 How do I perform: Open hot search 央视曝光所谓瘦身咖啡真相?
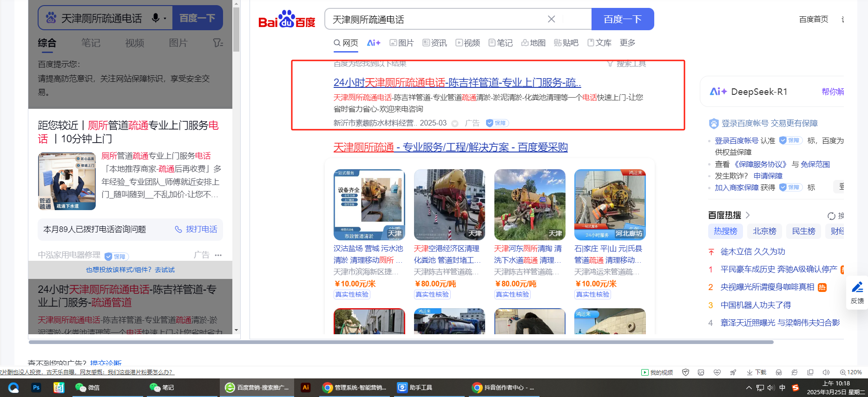pyautogui.click(x=767, y=287)
